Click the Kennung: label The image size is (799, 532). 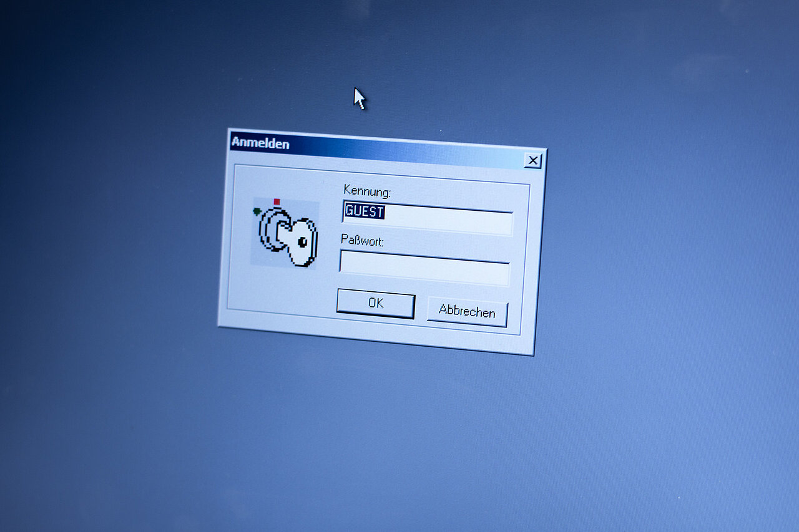pos(366,189)
